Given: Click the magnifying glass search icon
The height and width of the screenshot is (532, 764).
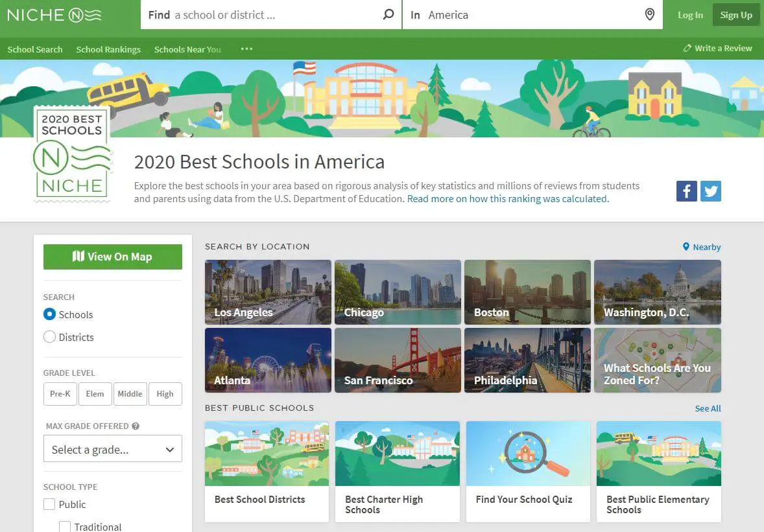Looking at the screenshot, I should (x=388, y=15).
